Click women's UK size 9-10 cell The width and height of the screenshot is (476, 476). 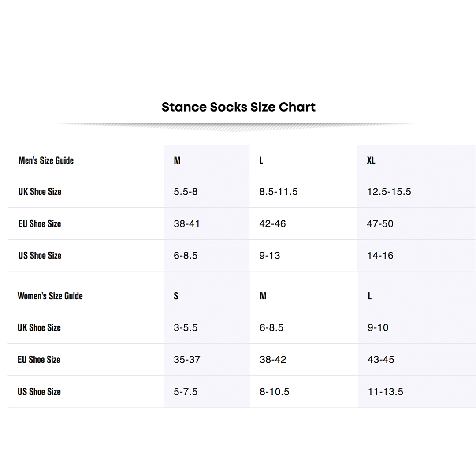click(378, 327)
